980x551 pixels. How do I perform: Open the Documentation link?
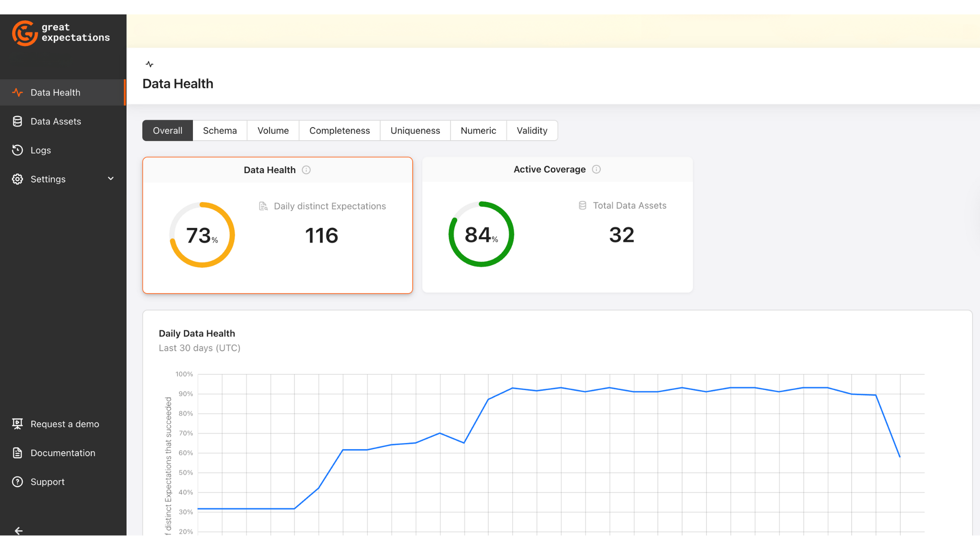[63, 453]
